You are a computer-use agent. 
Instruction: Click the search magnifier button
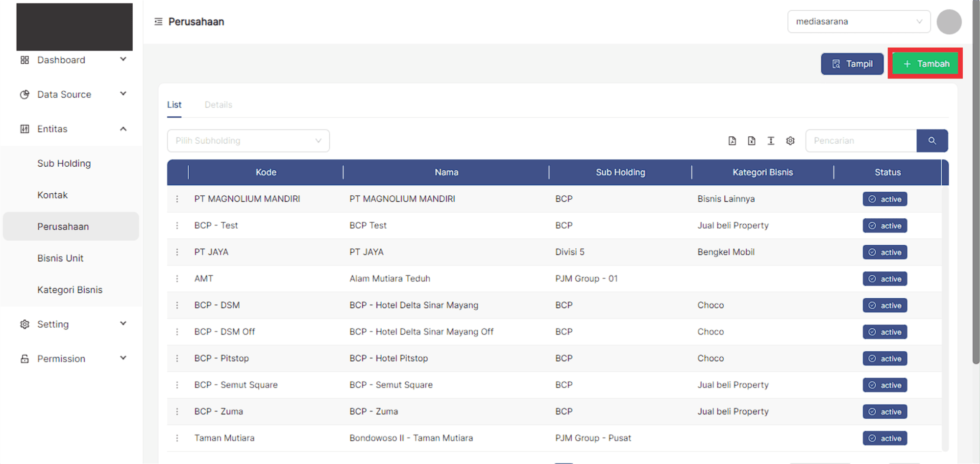932,141
